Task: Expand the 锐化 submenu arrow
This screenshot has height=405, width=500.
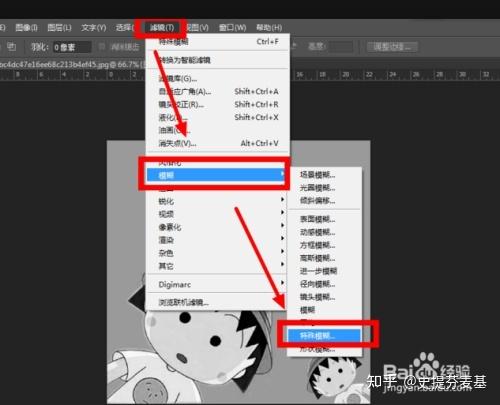Action: (282, 199)
